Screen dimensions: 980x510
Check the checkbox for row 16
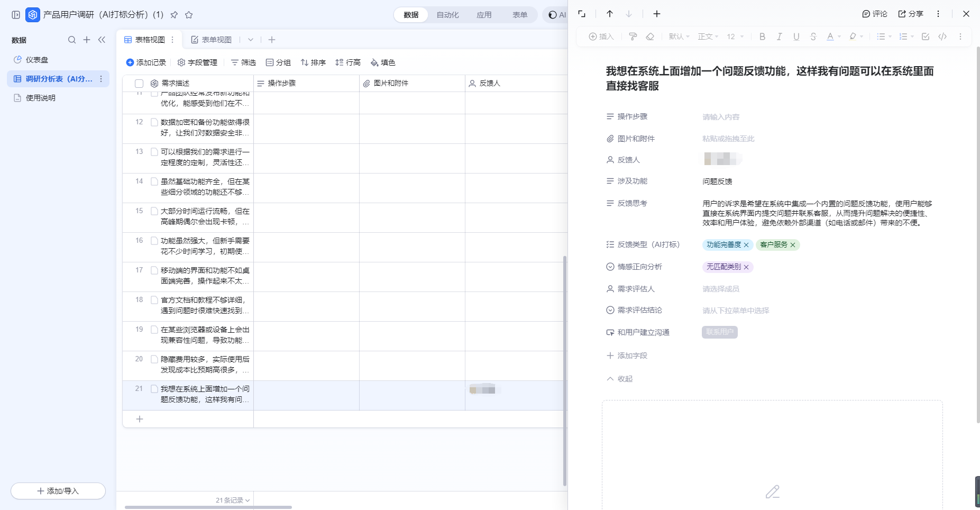coord(154,241)
